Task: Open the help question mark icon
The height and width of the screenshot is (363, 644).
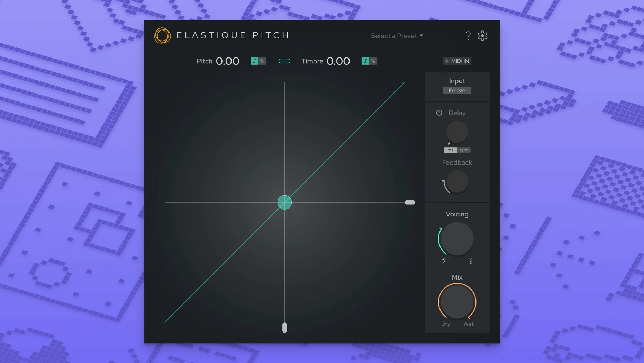Action: point(468,36)
